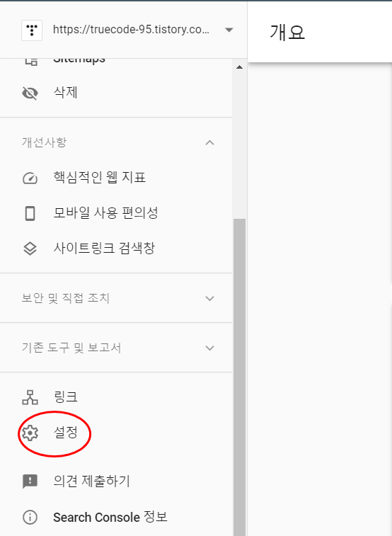This screenshot has height=536, width=392.
Task: Click the layers icon for 사이트링크 검색창
Action: click(30, 249)
